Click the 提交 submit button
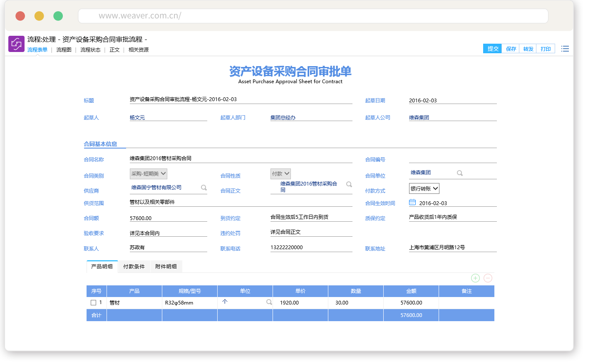The image size is (593, 364). point(493,49)
